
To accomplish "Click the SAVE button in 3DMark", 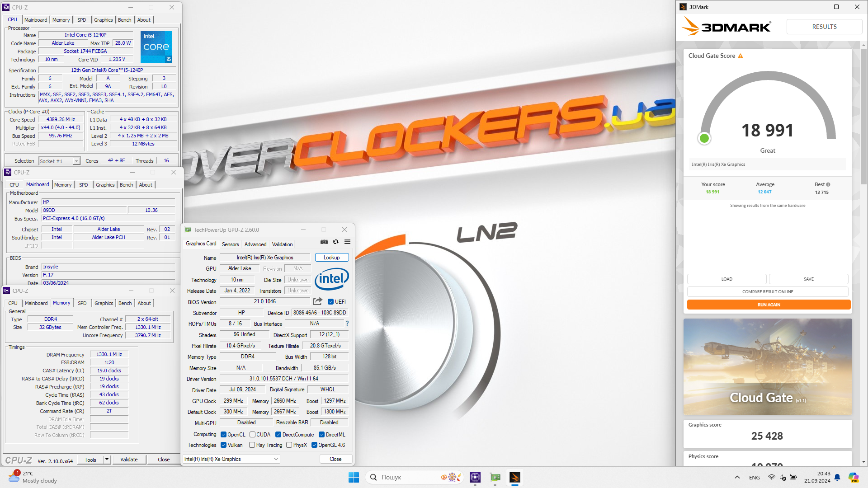I will pyautogui.click(x=809, y=279).
